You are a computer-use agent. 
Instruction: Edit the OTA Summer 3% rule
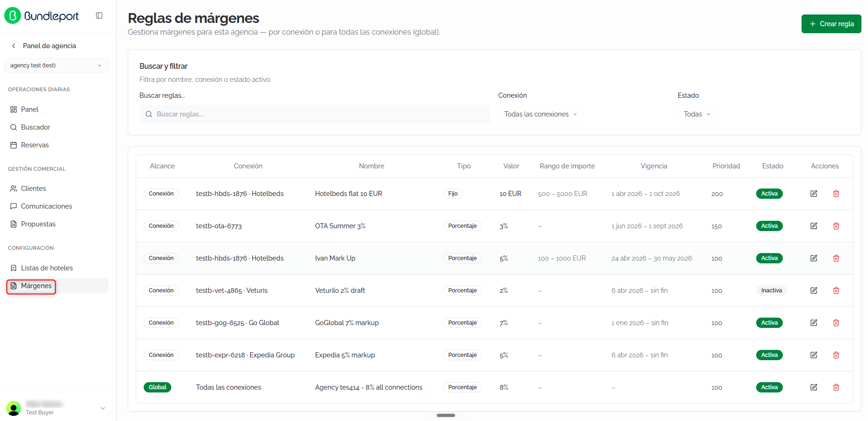(814, 226)
